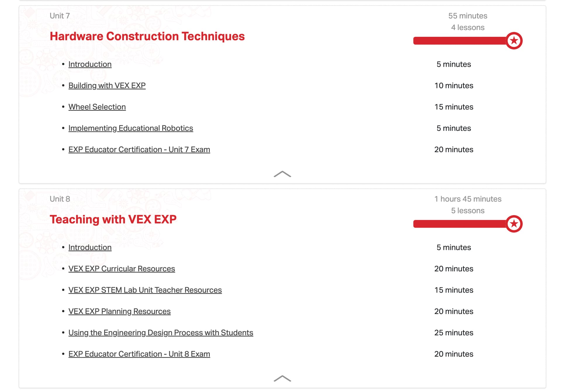
Task: Click the Hardware Construction Techniques heading
Action: point(147,36)
